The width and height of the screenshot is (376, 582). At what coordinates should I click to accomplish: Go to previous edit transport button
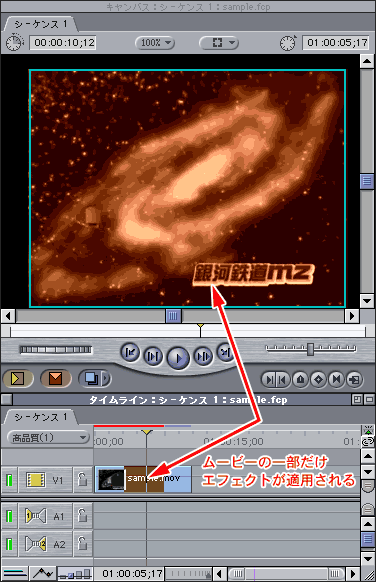pyautogui.click(x=130, y=352)
